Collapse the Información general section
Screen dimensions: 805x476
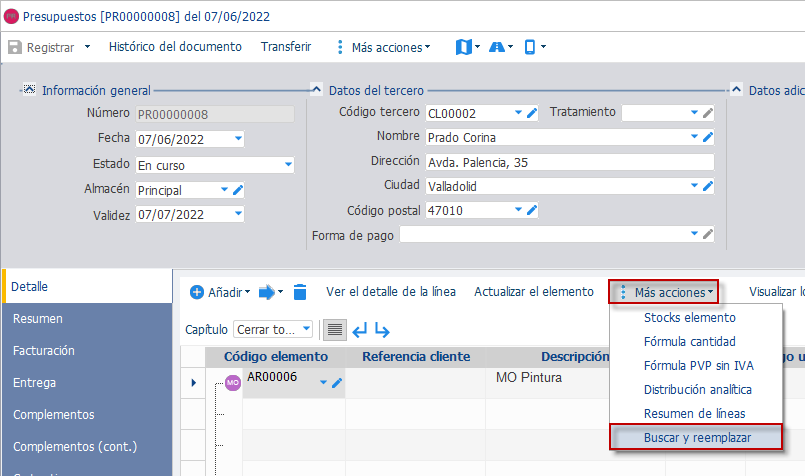click(x=30, y=90)
